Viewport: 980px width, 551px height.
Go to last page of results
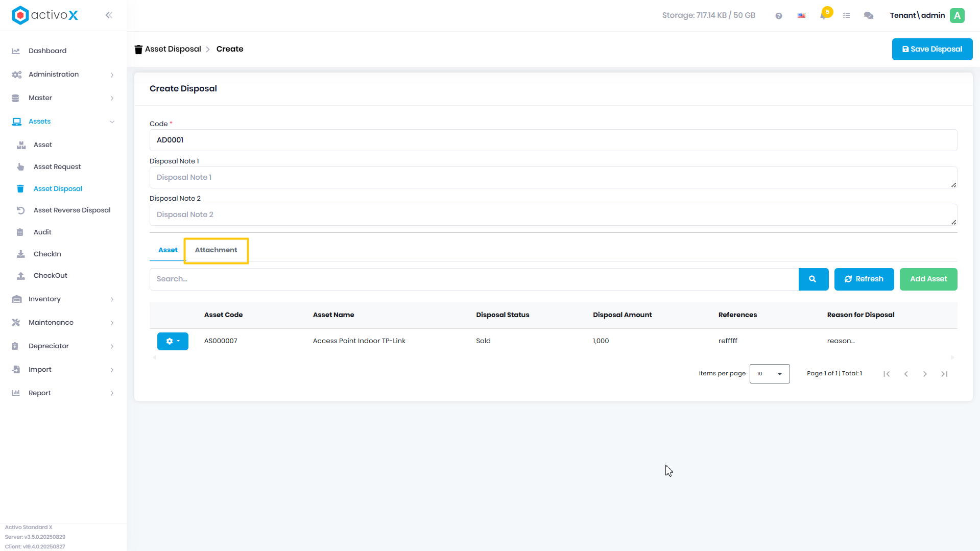(x=944, y=374)
